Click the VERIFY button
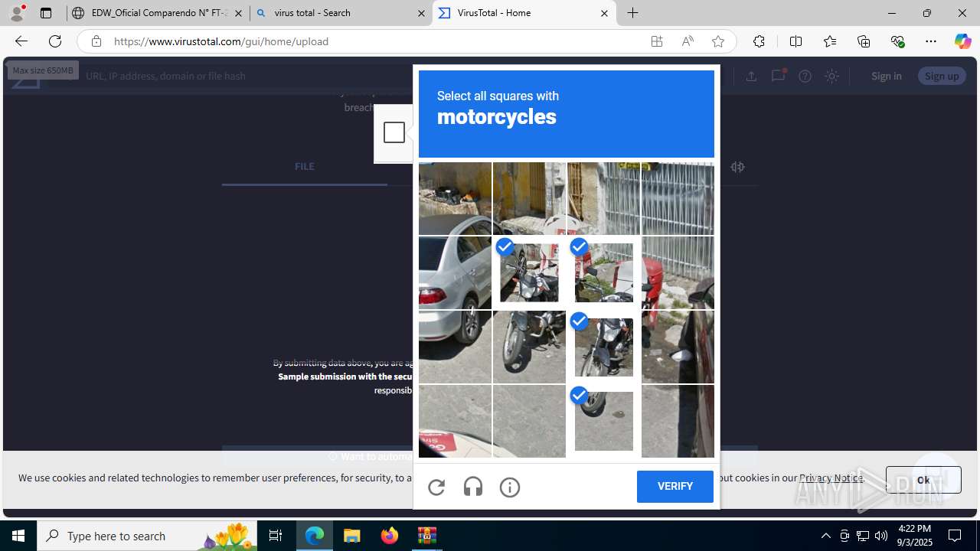Viewport: 980px width, 551px height. tap(675, 487)
